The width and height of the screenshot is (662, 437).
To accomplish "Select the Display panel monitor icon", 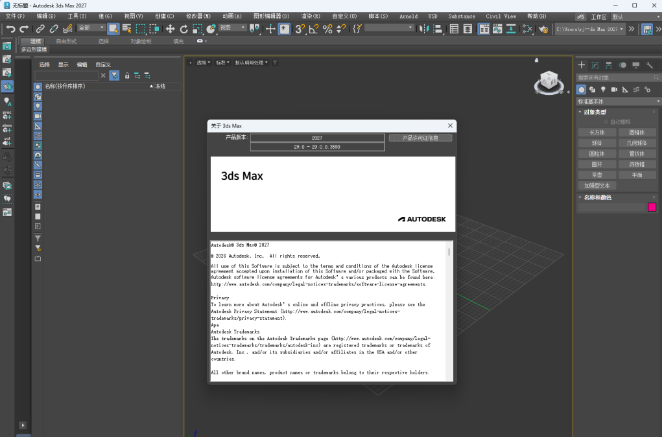I will [637, 65].
